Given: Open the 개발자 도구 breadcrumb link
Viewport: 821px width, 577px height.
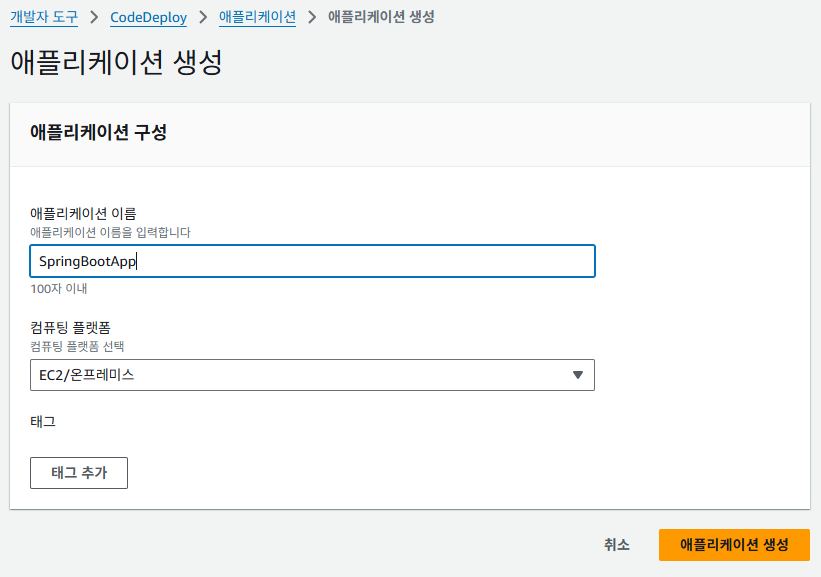Looking at the screenshot, I should [x=44, y=17].
